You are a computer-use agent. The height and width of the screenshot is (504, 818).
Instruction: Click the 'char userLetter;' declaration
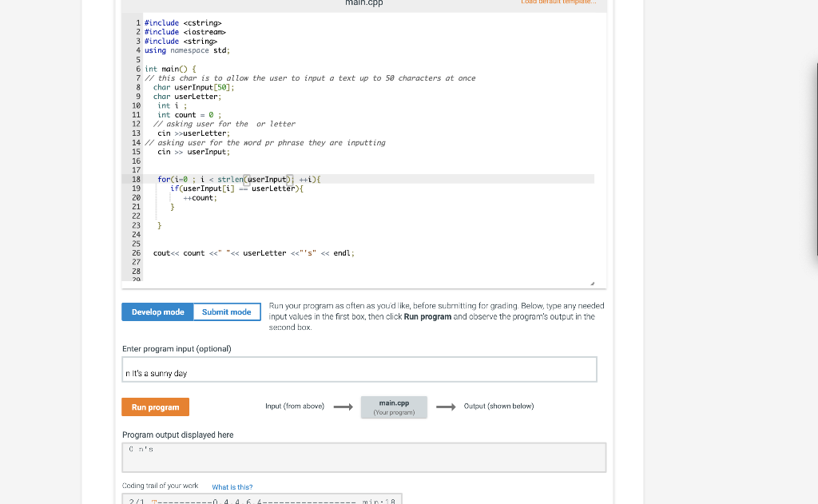[187, 97]
